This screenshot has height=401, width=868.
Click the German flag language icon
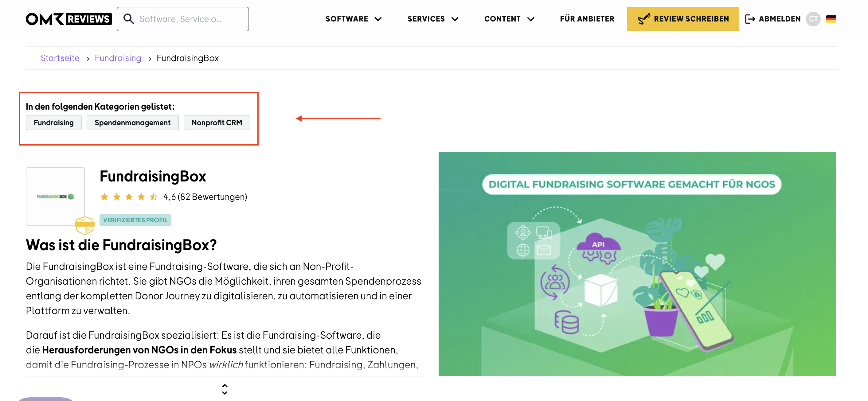pos(831,19)
